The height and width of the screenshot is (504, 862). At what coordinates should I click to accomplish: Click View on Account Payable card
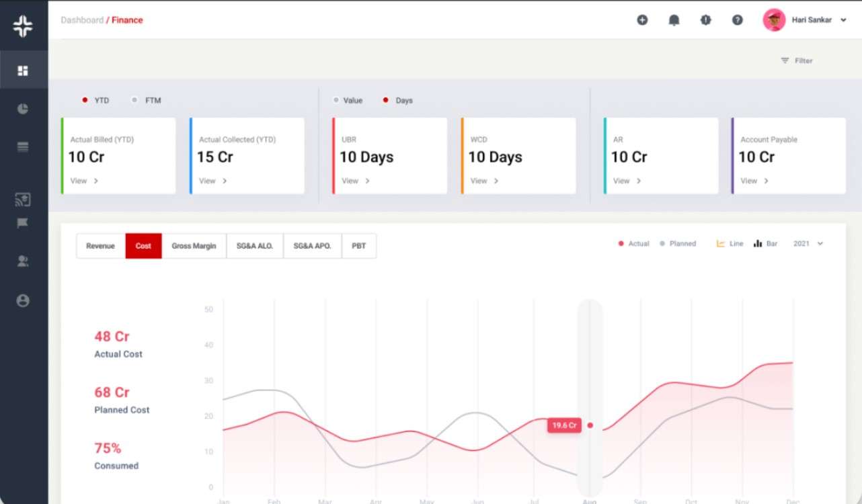[754, 181]
